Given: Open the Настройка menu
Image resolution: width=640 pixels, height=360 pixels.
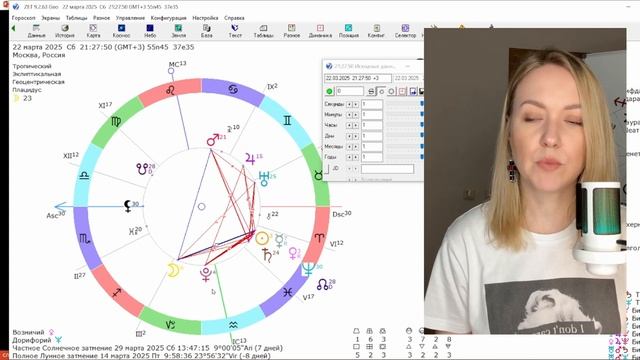Looking at the screenshot, I should pyautogui.click(x=205, y=18).
